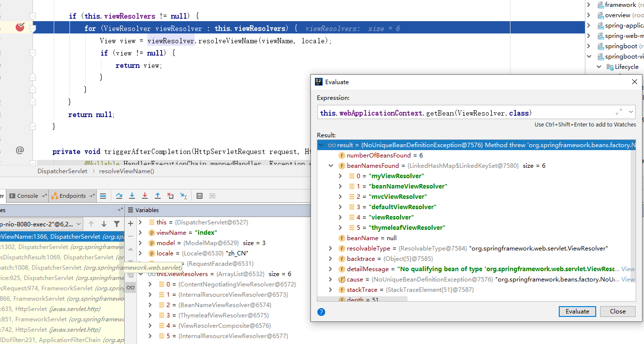Screen dimensions: 644x344
Task: Click inside the Expression input field
Action: tap(463, 113)
